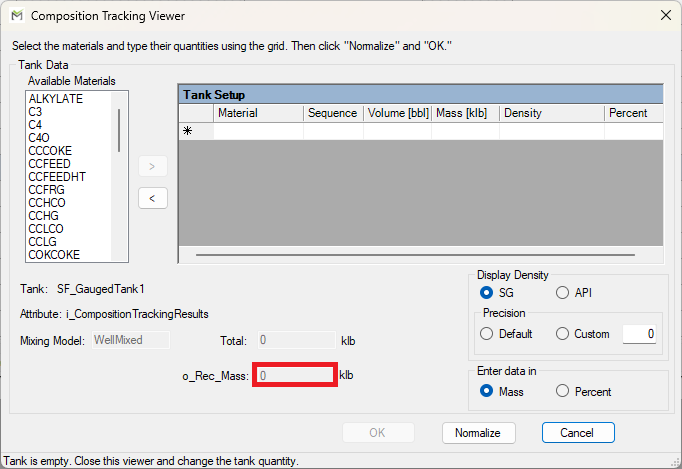Click the new row asterisk marker
Screen dimensions: 682x469
coord(187,131)
